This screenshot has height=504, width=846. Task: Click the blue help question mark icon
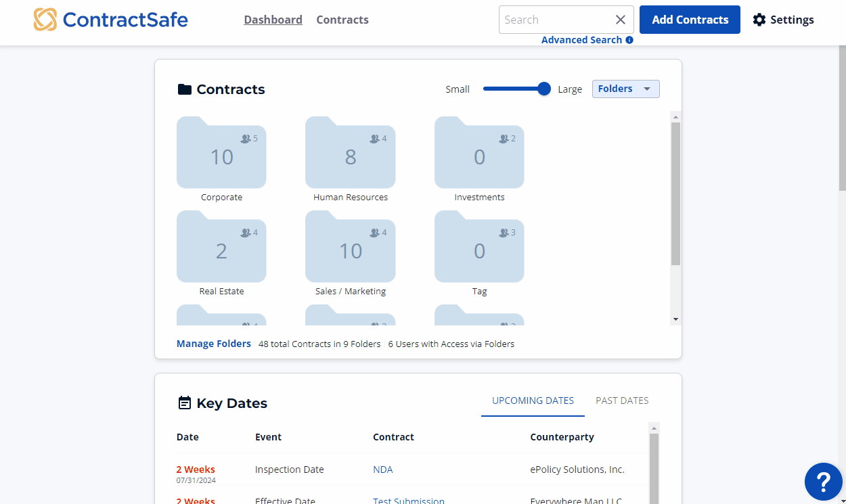pos(823,482)
